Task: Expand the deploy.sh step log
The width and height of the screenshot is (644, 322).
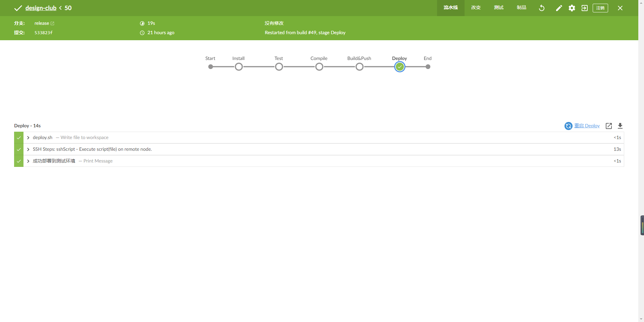Action: (28, 138)
